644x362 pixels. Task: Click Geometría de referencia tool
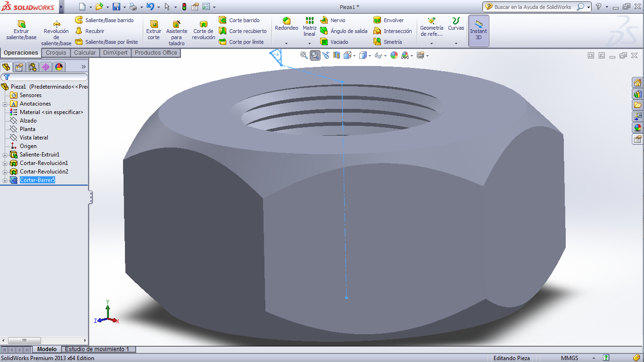431,27
